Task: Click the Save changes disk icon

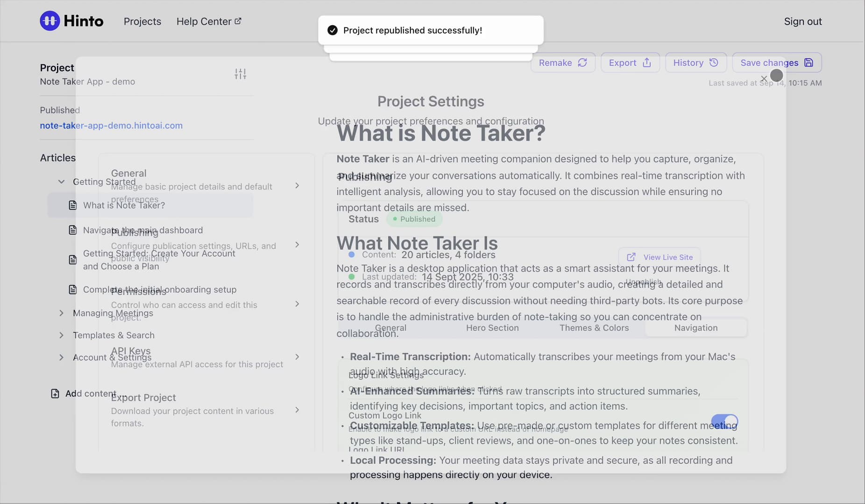Action: click(809, 63)
